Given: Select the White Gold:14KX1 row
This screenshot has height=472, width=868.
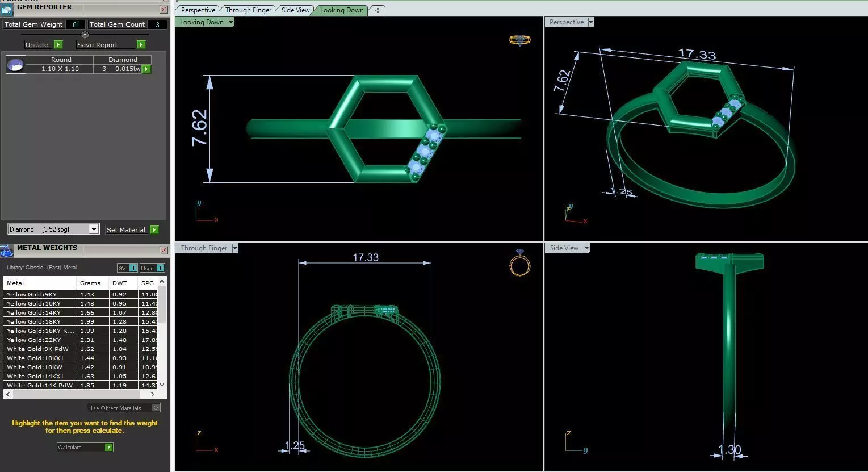Looking at the screenshot, I should [81, 376].
